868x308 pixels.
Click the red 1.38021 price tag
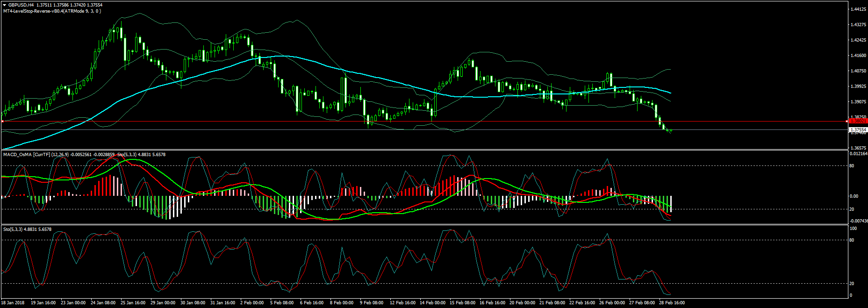tap(858, 121)
